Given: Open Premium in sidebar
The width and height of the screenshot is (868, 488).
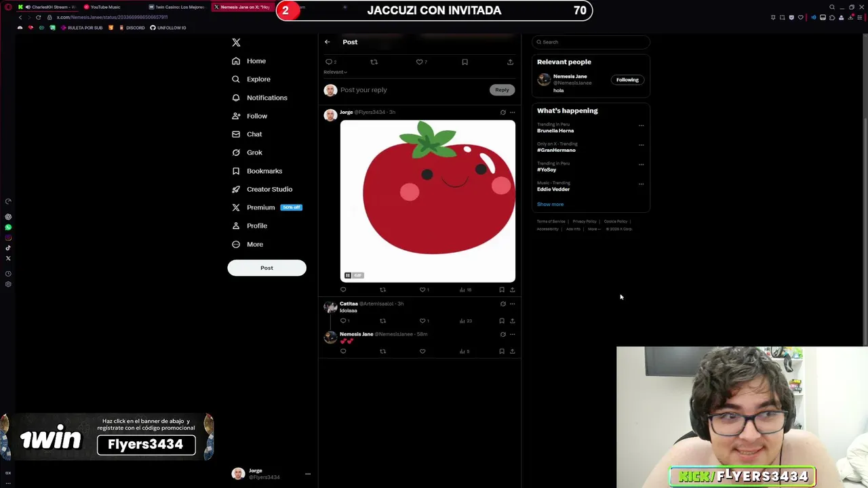Looking at the screenshot, I should pos(267,207).
